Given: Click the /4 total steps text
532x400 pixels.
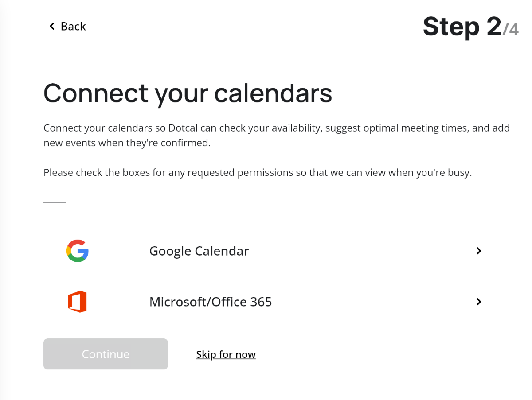Looking at the screenshot, I should pos(510,30).
